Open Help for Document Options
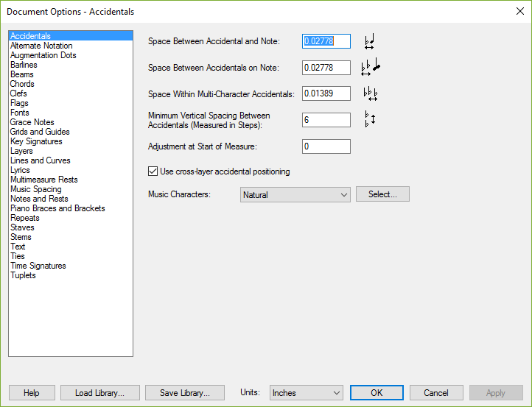The width and height of the screenshot is (532, 407). [x=32, y=393]
